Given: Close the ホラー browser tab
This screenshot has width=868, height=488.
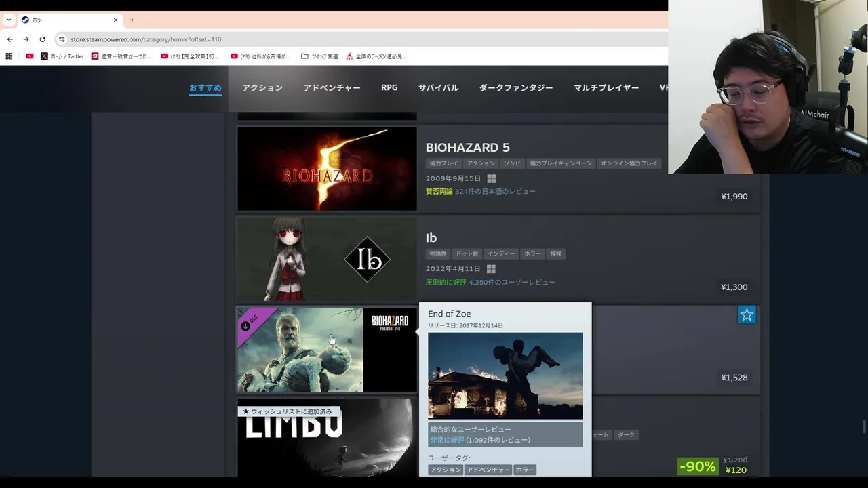Looking at the screenshot, I should [x=115, y=20].
